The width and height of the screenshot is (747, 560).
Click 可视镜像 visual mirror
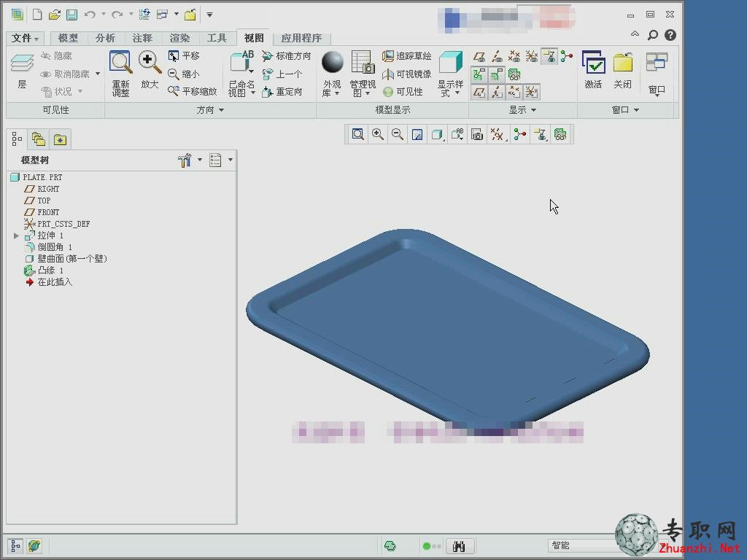click(407, 74)
